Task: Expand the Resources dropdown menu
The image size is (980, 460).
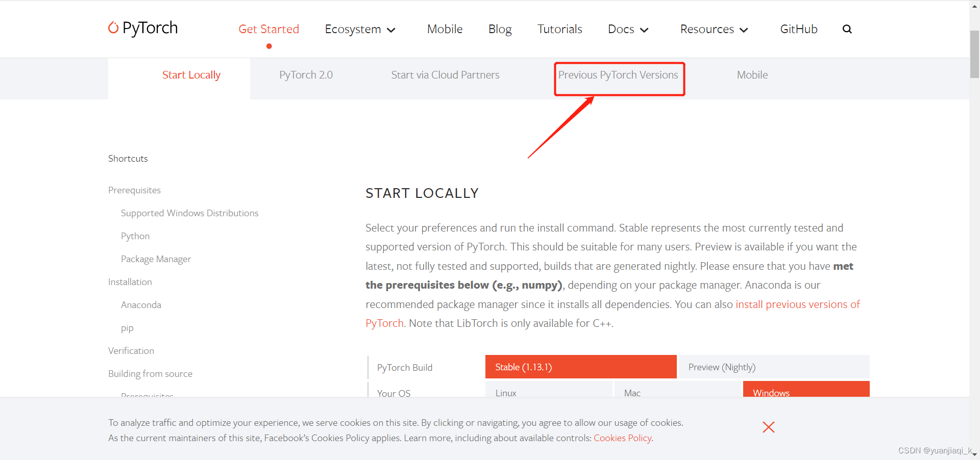Action: click(714, 30)
